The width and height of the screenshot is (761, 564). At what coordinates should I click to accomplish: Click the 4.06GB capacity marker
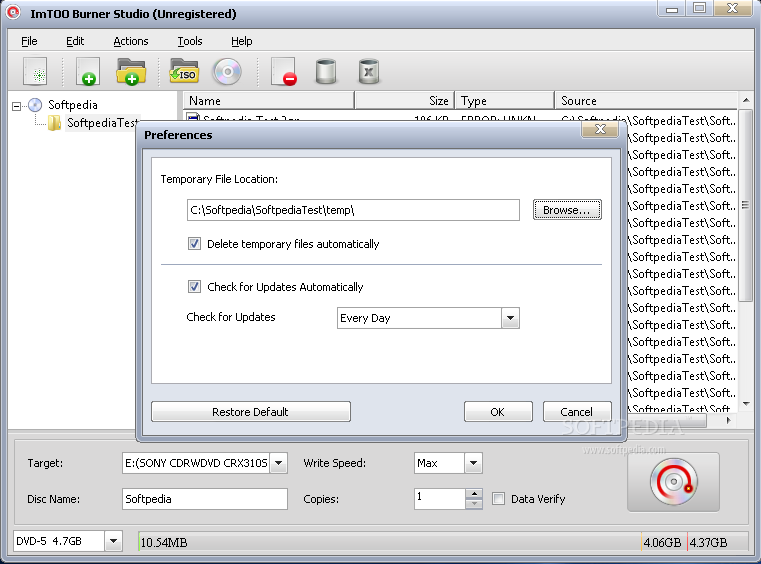tap(663, 542)
